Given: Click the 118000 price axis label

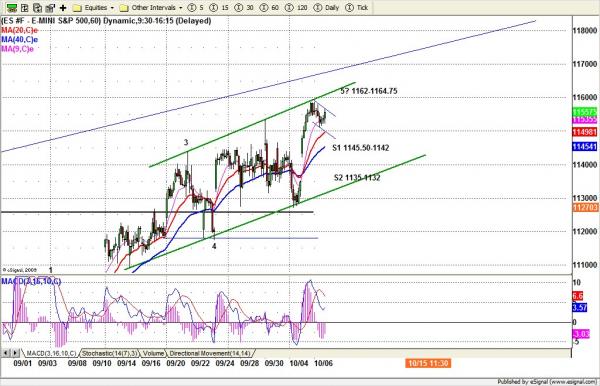Looking at the screenshot, I should pyautogui.click(x=585, y=31).
